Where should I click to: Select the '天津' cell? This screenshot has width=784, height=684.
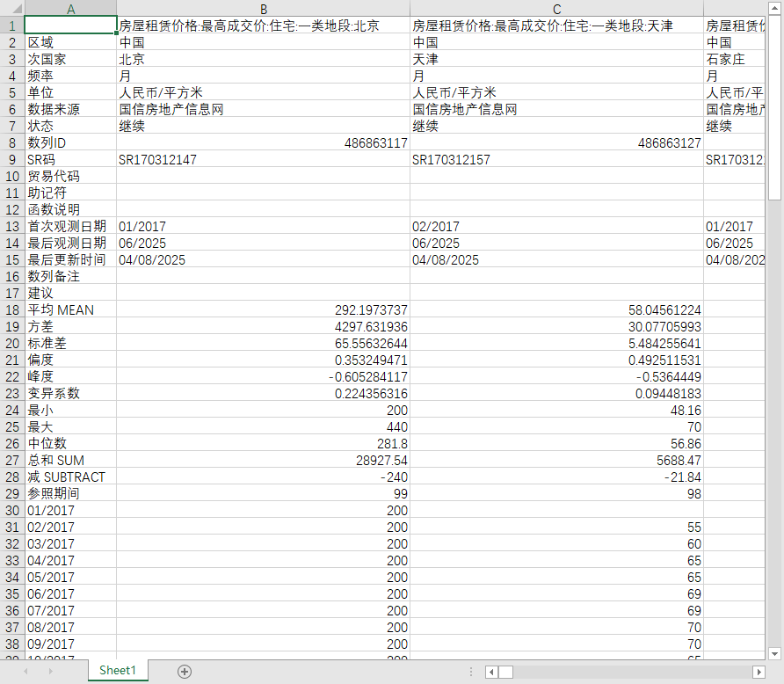coord(556,59)
